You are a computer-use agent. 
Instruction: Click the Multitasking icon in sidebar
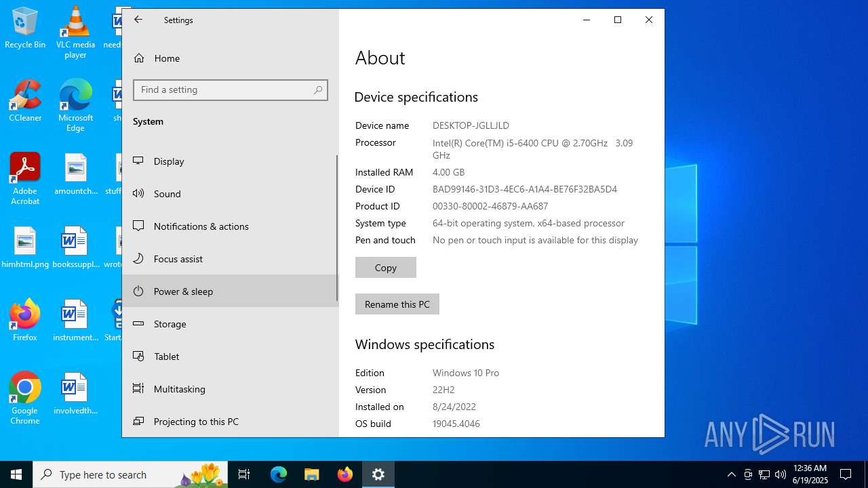[138, 388]
